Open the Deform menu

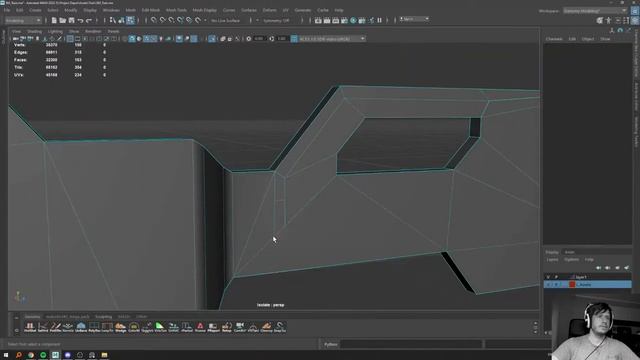coord(269,10)
